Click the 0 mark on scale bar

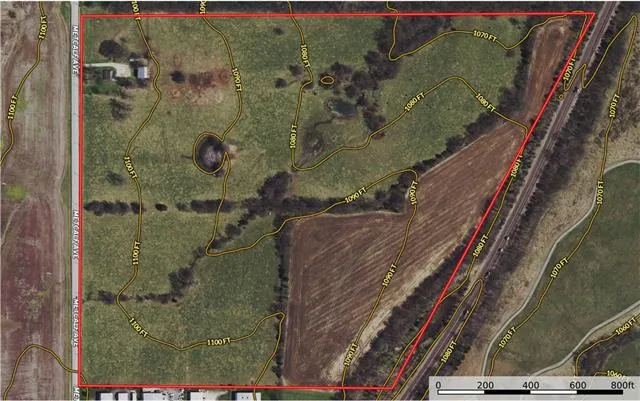click(438, 385)
